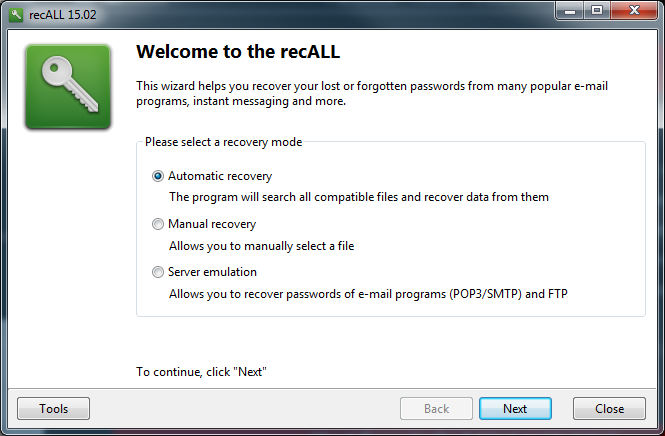
Task: Minimize the recALL window
Action: click(570, 11)
